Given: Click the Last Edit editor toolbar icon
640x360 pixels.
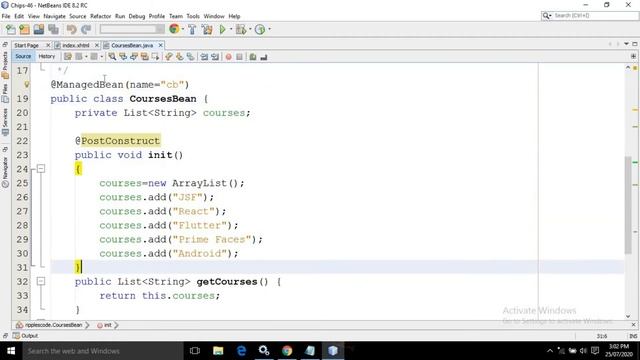Looking at the screenshot, I should pos(68,57).
